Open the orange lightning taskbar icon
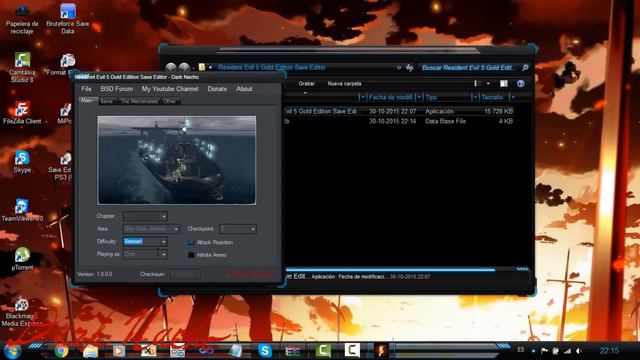The height and width of the screenshot is (360, 640). click(381, 351)
